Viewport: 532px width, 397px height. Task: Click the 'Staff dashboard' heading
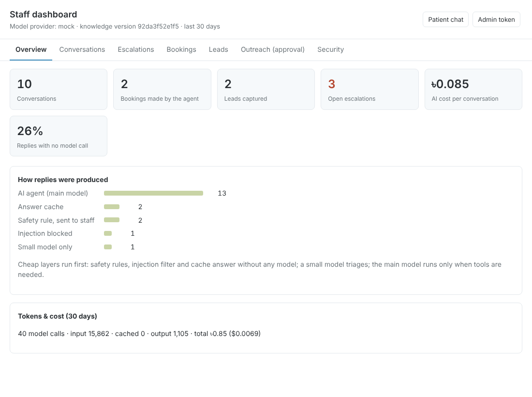click(x=44, y=15)
